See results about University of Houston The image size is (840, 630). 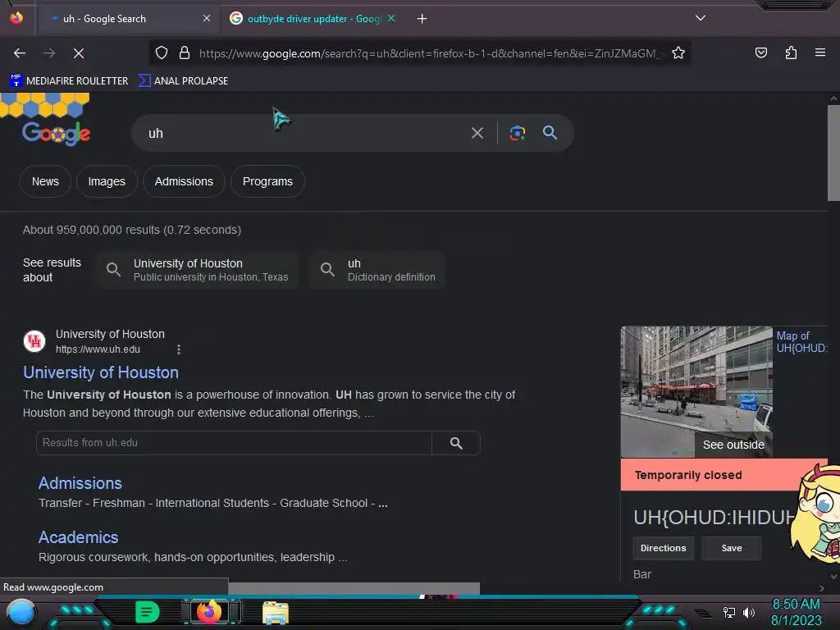(x=198, y=270)
